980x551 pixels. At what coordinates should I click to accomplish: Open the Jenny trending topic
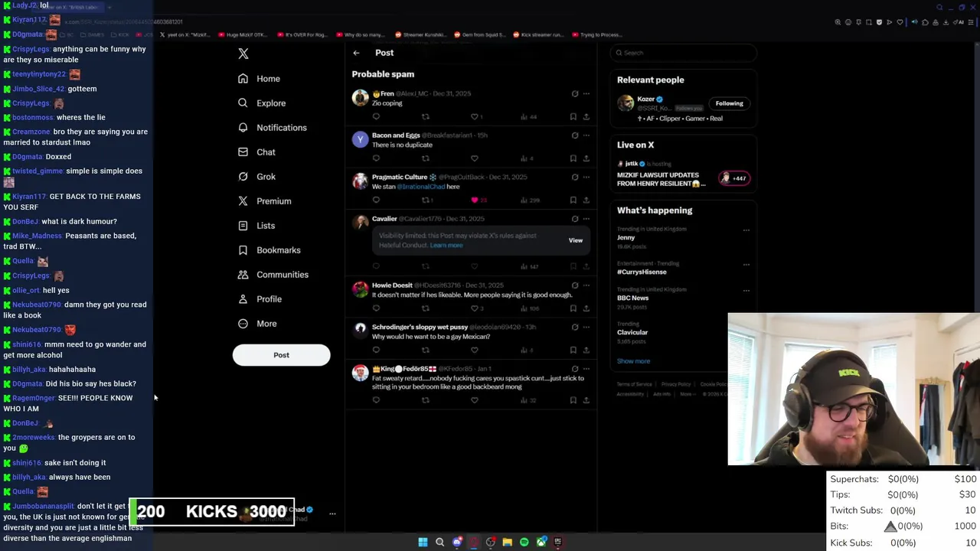click(x=626, y=238)
